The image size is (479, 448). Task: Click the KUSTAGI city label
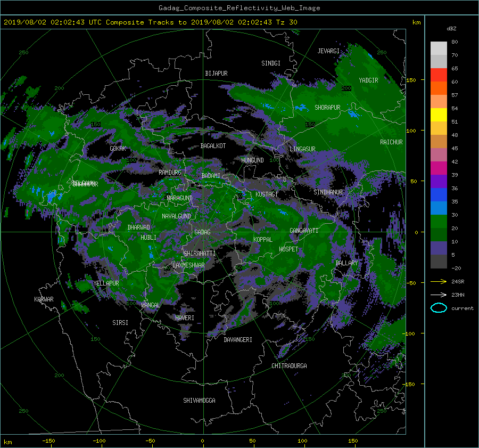tap(267, 194)
